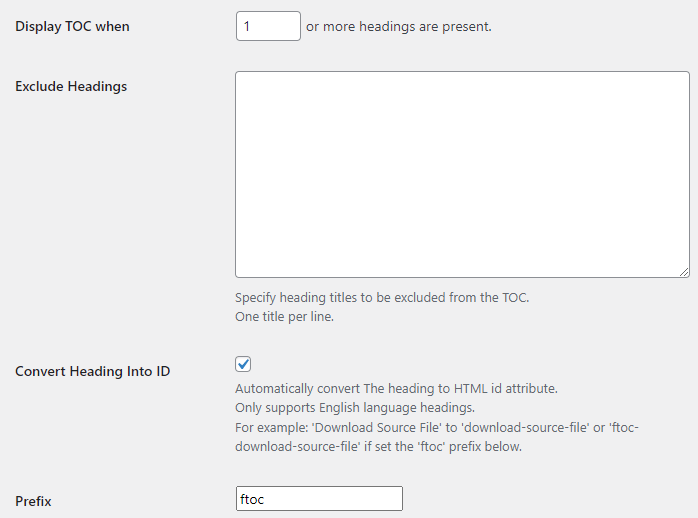Focus the Prefix input containing ftoc
This screenshot has width=698, height=518.
318,498
